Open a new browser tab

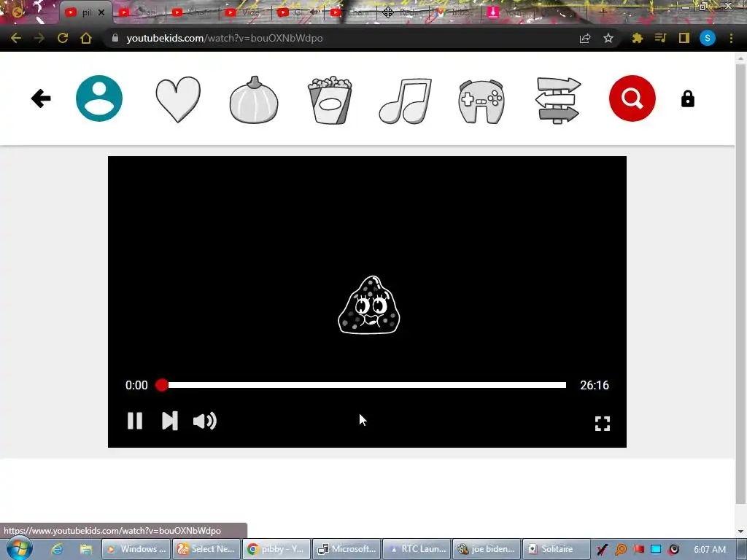[x=602, y=12]
